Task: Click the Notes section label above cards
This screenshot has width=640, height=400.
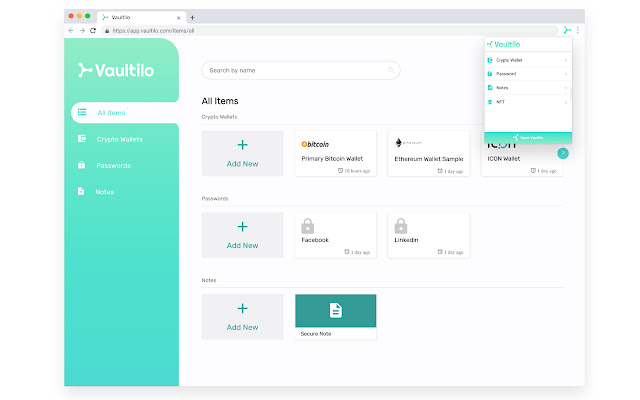Action: (209, 280)
